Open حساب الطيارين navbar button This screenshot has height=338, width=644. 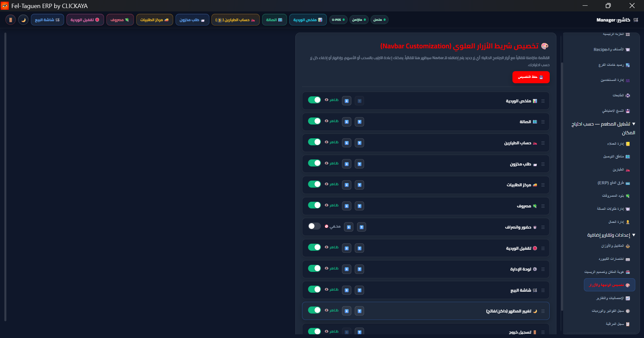pyautogui.click(x=235, y=20)
